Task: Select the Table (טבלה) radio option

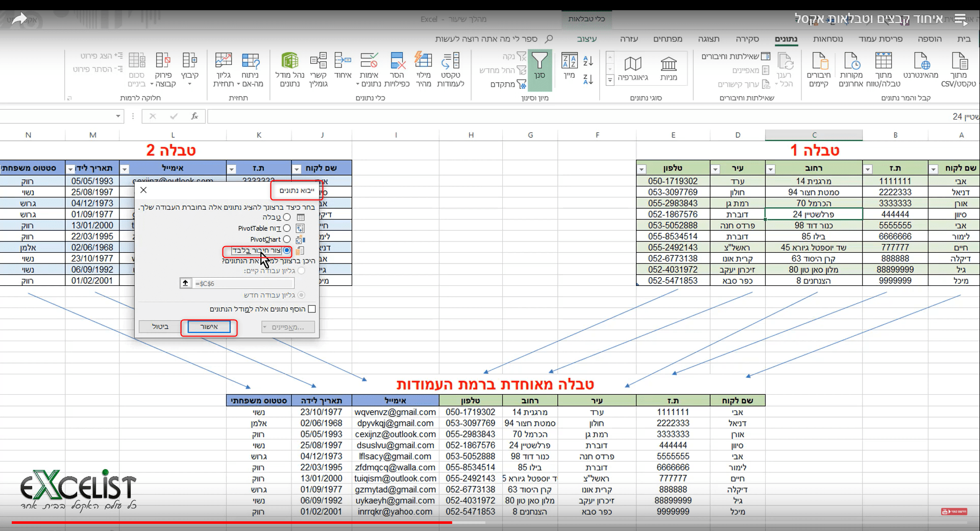Action: tap(287, 217)
